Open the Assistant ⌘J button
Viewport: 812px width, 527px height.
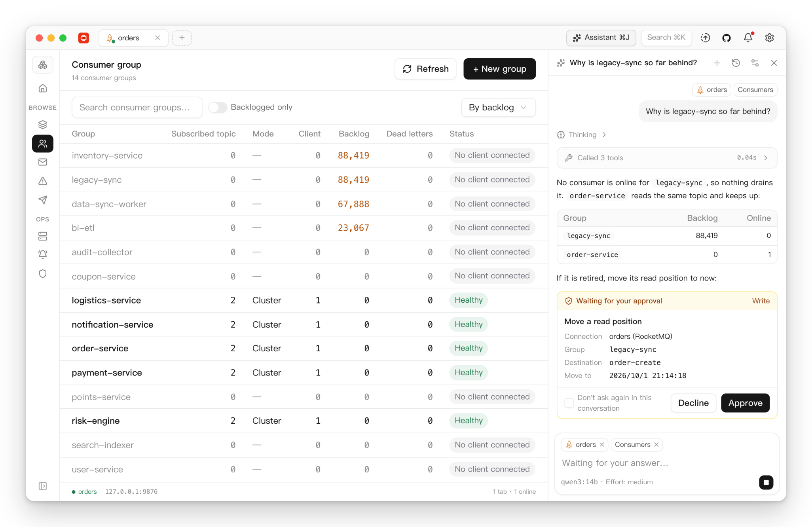[601, 38]
